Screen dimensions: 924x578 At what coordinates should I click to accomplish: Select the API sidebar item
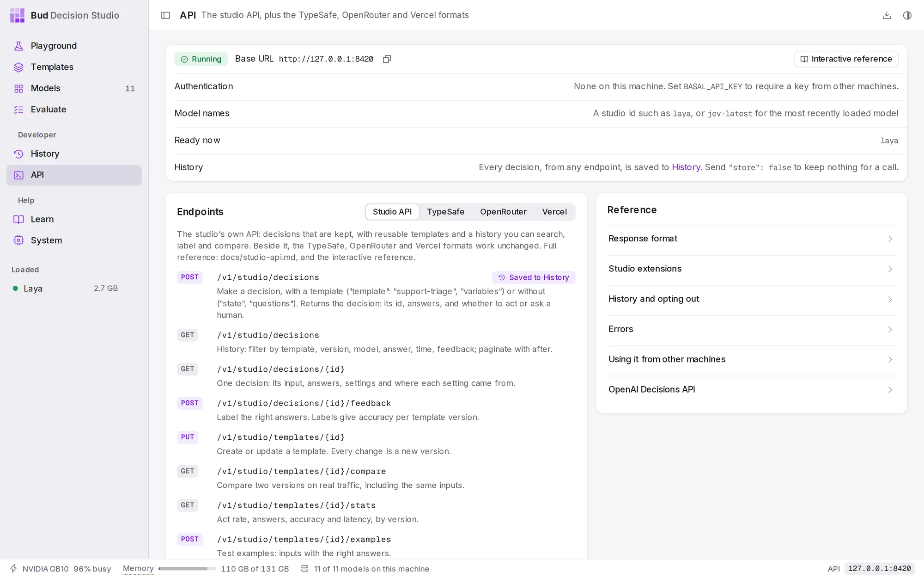[74, 175]
